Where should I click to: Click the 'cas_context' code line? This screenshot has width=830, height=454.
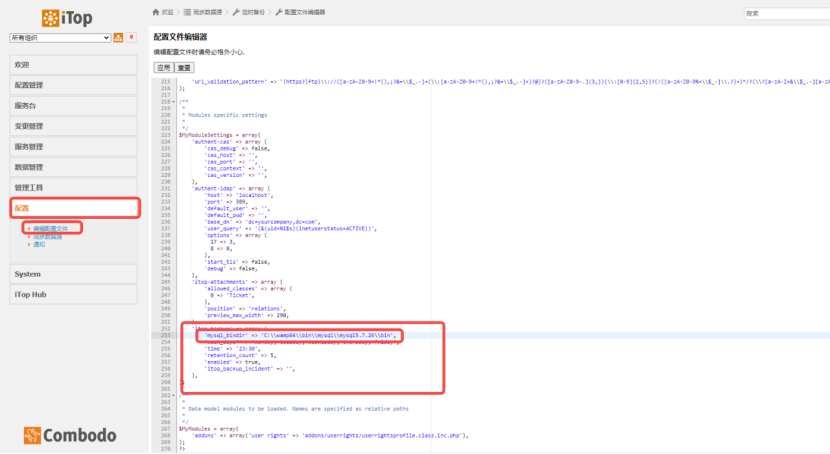tap(236, 168)
